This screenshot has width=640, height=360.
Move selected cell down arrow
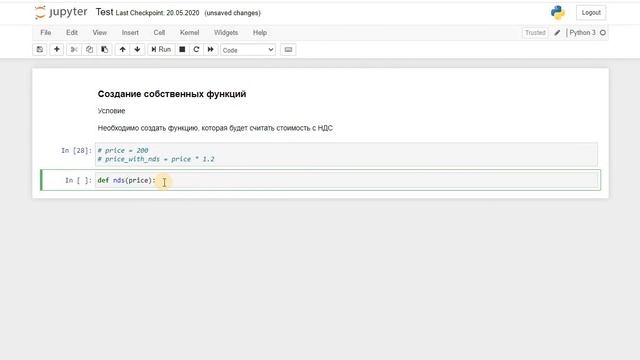138,50
